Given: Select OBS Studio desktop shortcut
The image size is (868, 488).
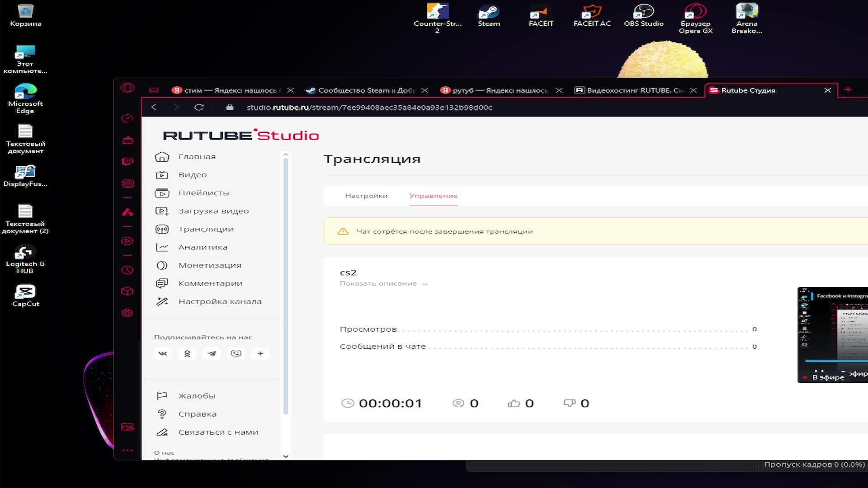Looking at the screenshot, I should [x=644, y=15].
